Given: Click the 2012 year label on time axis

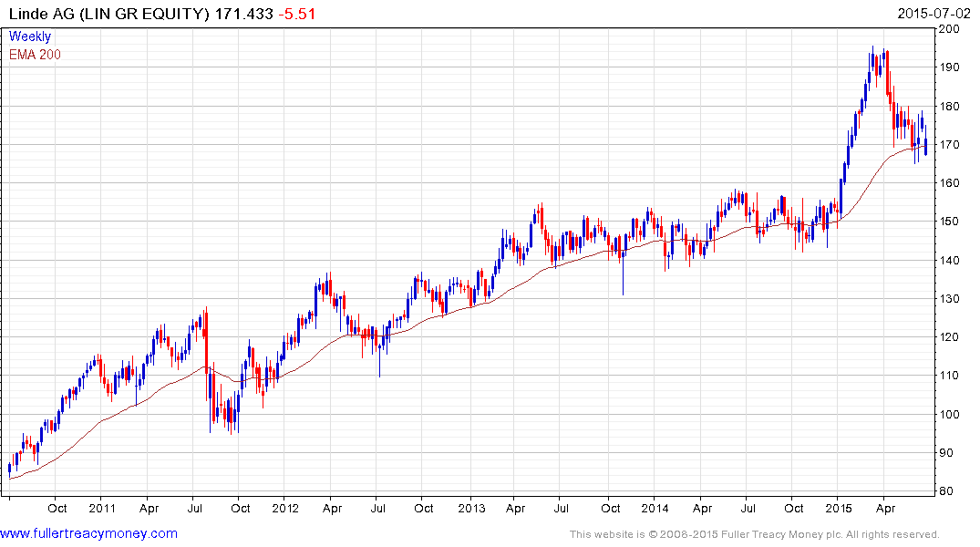Looking at the screenshot, I should tap(285, 508).
